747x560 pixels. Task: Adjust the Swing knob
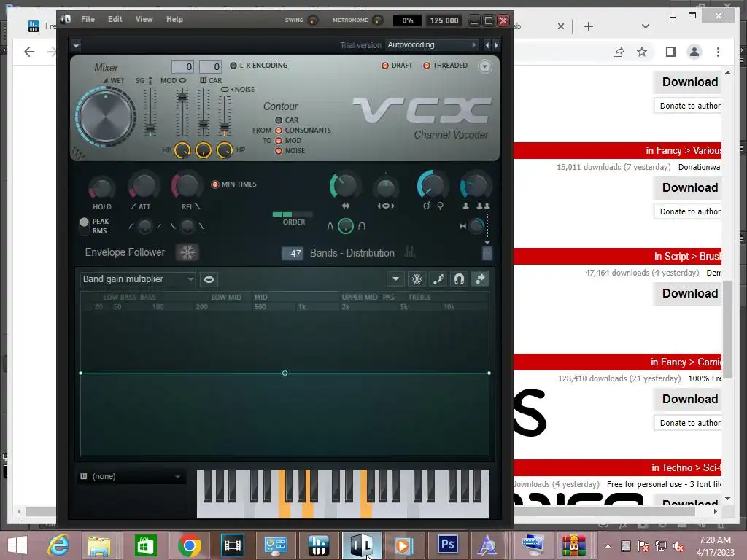coord(313,20)
